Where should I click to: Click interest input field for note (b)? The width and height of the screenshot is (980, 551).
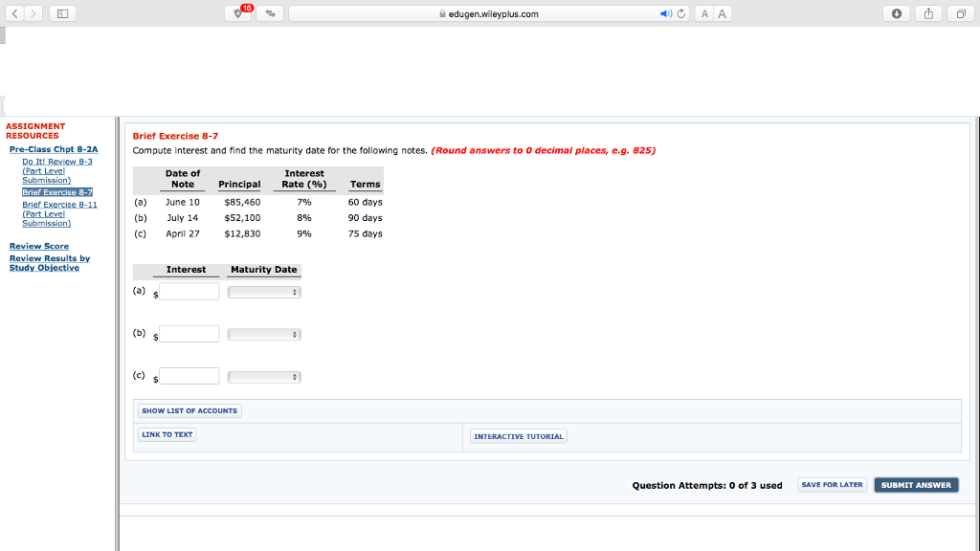tap(189, 334)
